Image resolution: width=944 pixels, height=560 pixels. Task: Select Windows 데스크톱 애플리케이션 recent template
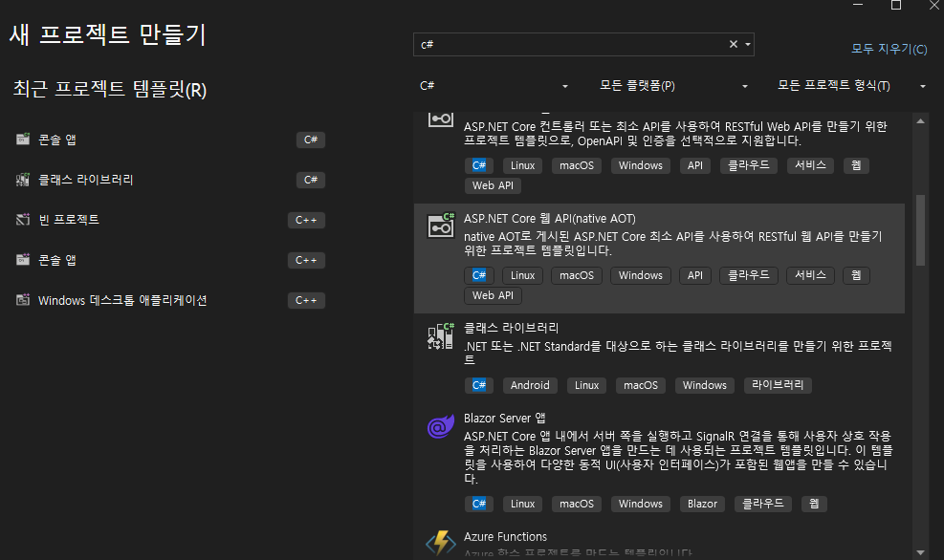(170, 299)
